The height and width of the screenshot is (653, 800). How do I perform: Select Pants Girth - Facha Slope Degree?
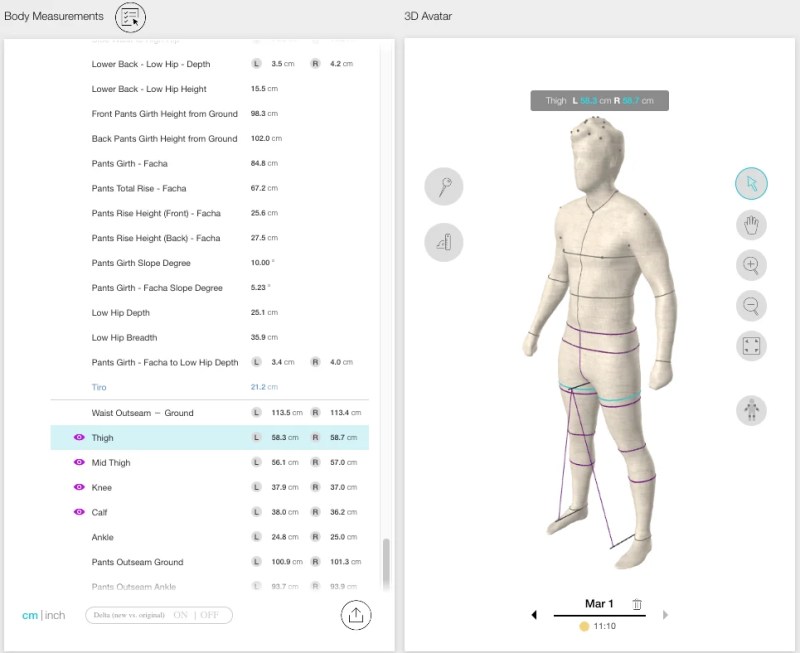tap(209, 288)
